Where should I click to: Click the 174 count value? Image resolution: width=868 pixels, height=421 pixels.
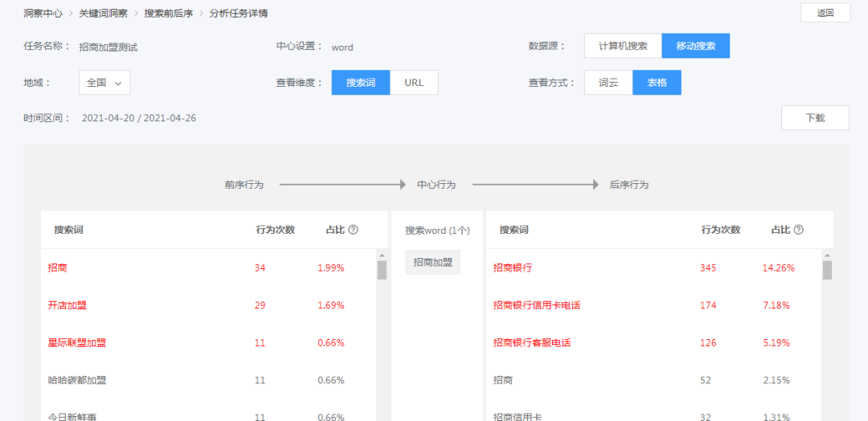point(708,305)
